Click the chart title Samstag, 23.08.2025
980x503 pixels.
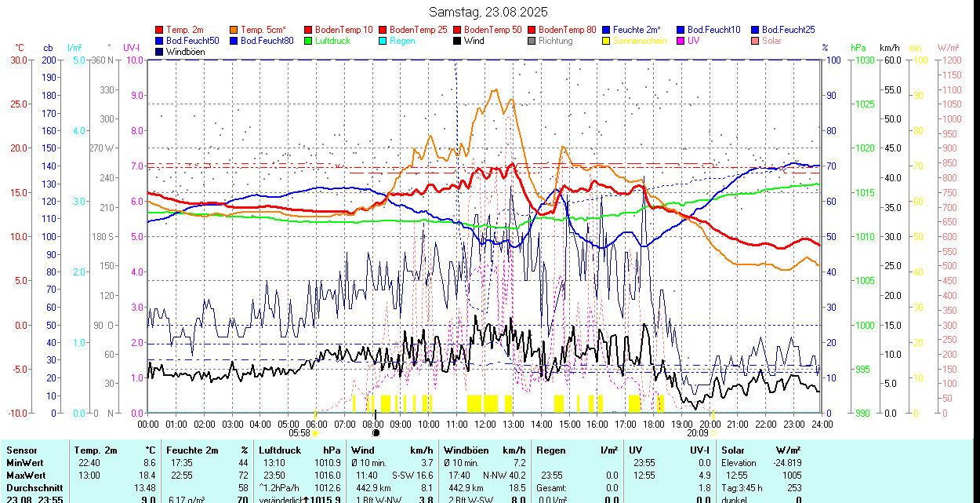coord(488,12)
